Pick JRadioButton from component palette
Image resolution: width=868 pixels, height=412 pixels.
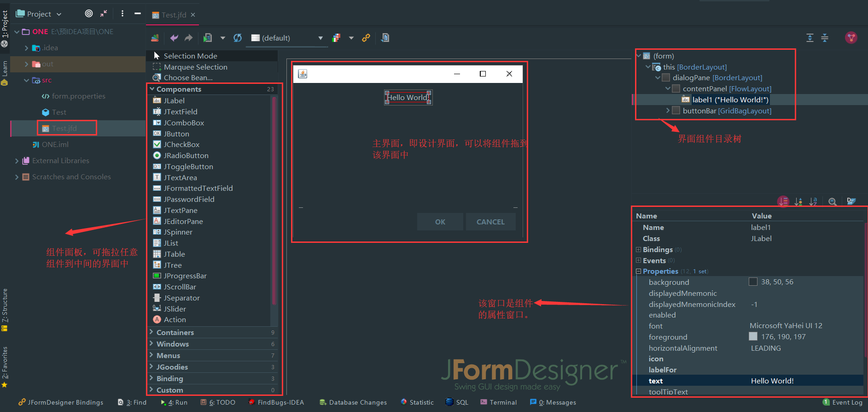(x=181, y=156)
